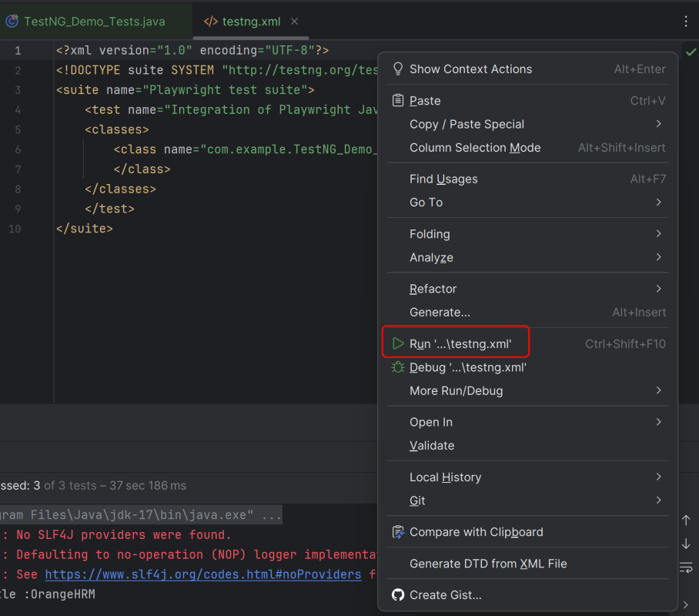
Task: Click the green inspection checkmark in the editor
Action: [x=690, y=51]
